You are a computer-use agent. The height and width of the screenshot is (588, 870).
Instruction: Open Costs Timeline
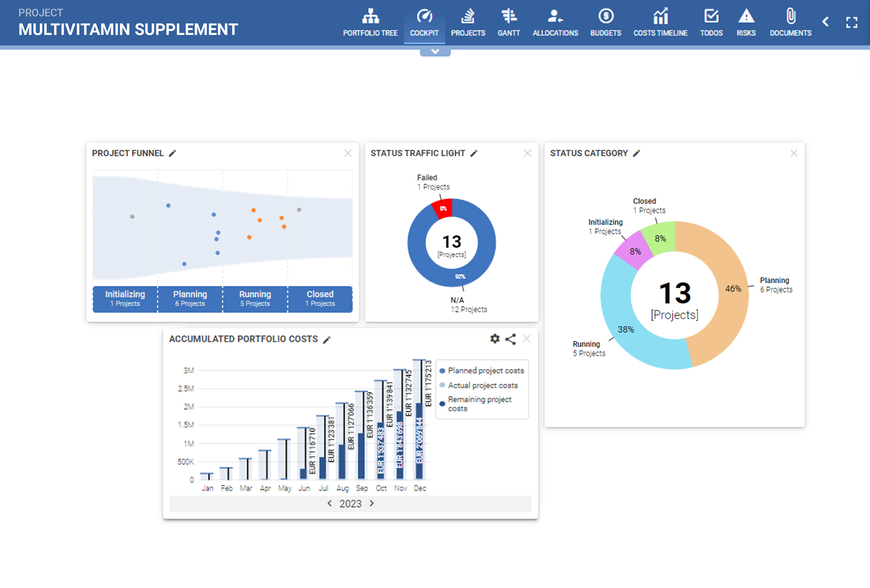[x=660, y=22]
